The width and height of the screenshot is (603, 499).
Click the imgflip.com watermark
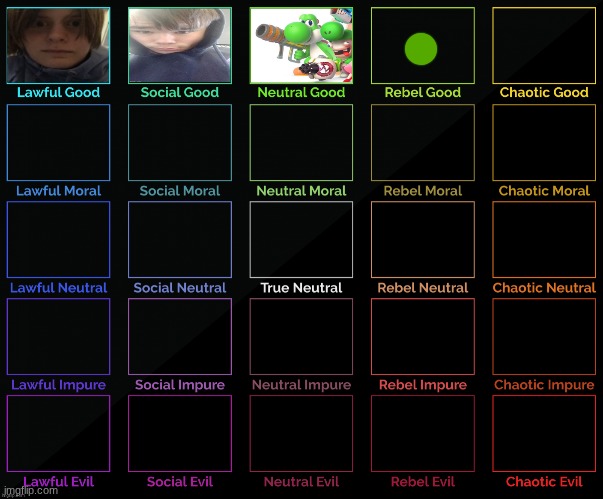pos(30,491)
